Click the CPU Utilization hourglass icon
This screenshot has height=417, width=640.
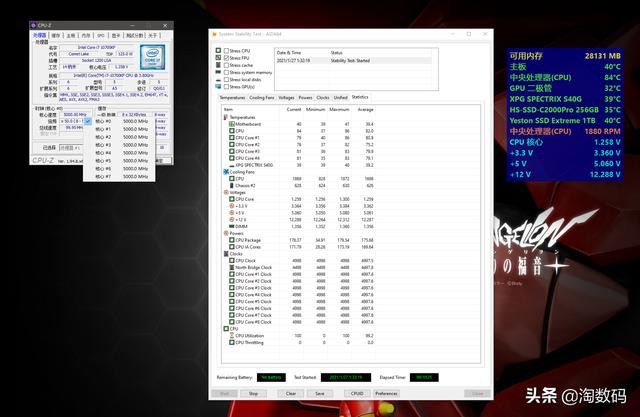(x=232, y=335)
